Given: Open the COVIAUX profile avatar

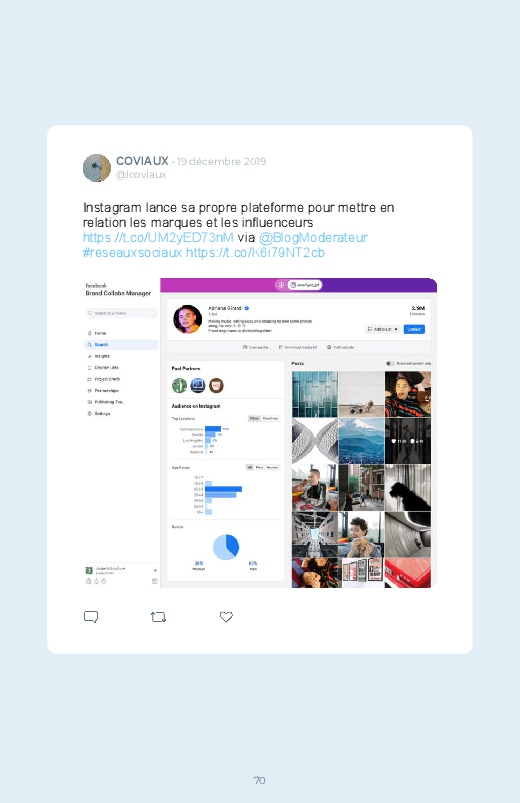Looking at the screenshot, I should 97,168.
